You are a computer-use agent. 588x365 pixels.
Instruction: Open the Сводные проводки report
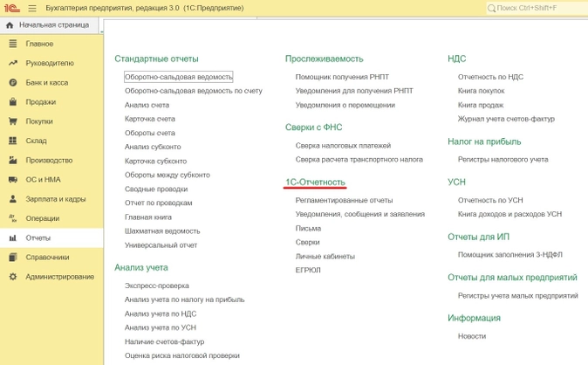click(156, 189)
